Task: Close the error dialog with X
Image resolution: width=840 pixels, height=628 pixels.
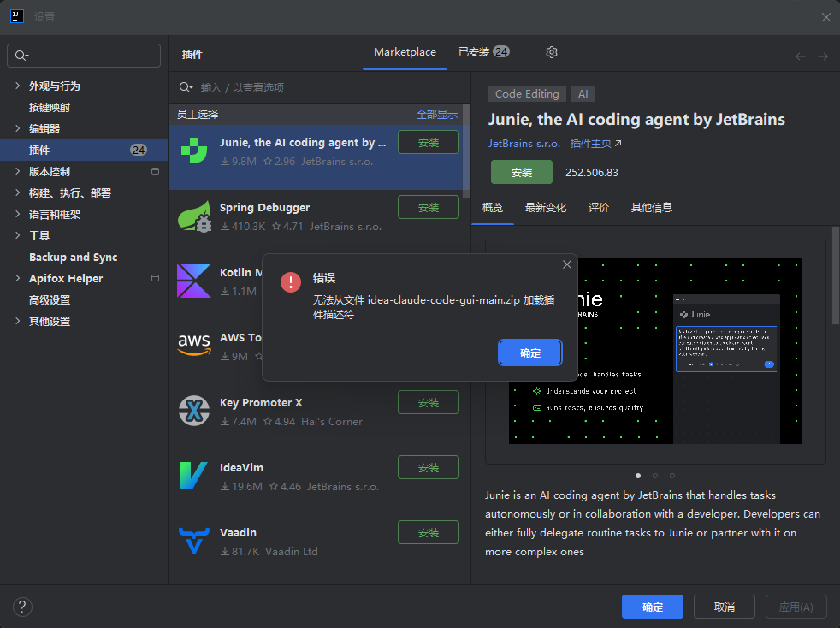Action: click(x=567, y=264)
